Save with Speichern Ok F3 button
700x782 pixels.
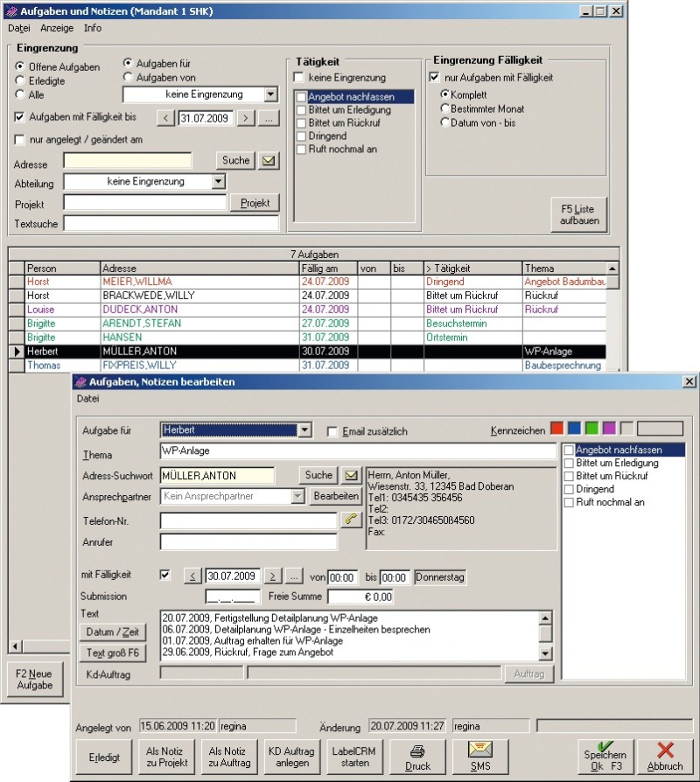click(605, 757)
